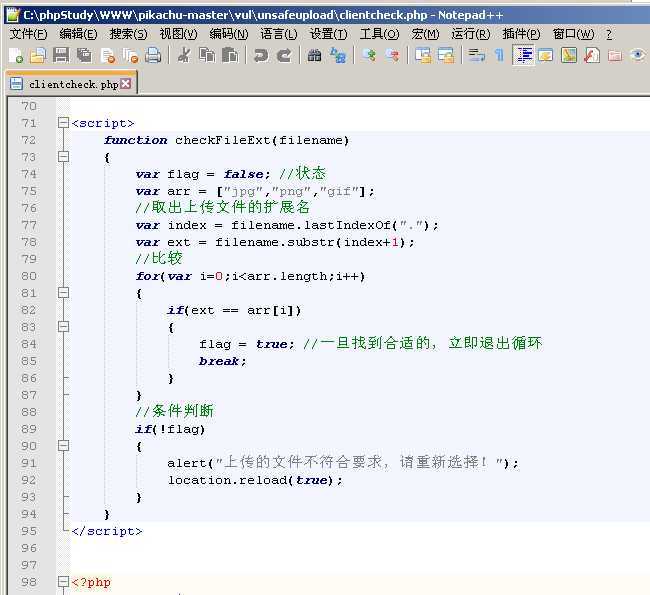
Task: Open the 编码(N) menu
Action: 229,34
